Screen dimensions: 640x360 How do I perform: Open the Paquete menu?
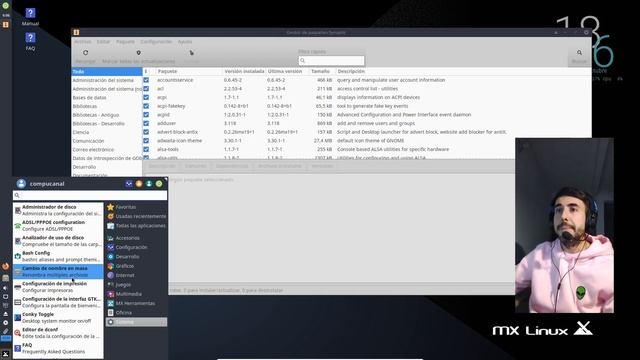(x=125, y=42)
